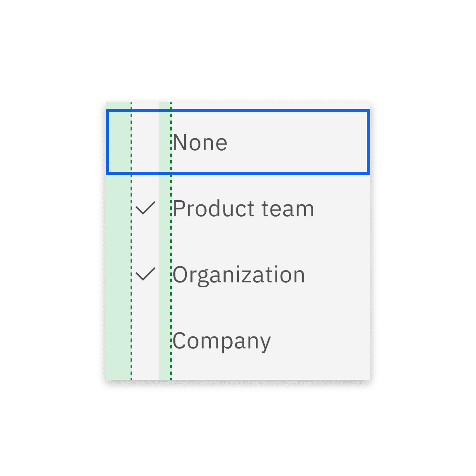Image resolution: width=476 pixels, height=476 pixels.
Task: Click the focused None row with blue outline
Action: [238, 142]
